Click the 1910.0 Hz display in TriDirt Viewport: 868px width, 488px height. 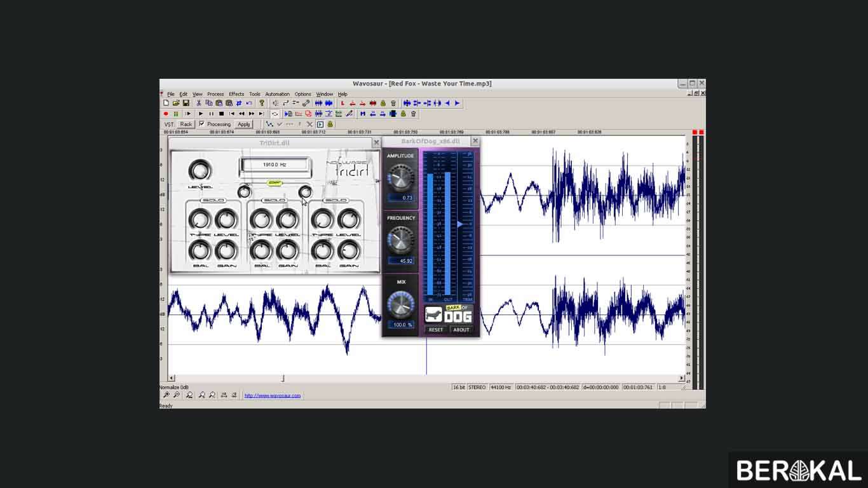click(275, 165)
